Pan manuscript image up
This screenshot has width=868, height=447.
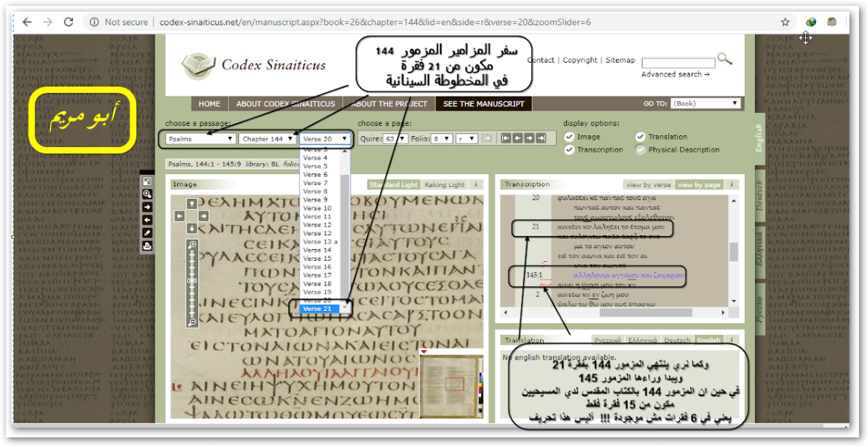[192, 203]
